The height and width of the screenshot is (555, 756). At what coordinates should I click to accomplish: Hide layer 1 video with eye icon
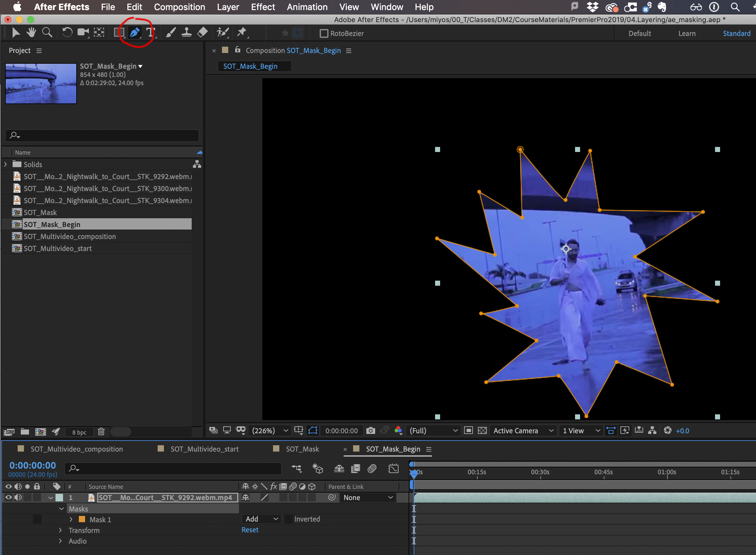pyautogui.click(x=9, y=498)
